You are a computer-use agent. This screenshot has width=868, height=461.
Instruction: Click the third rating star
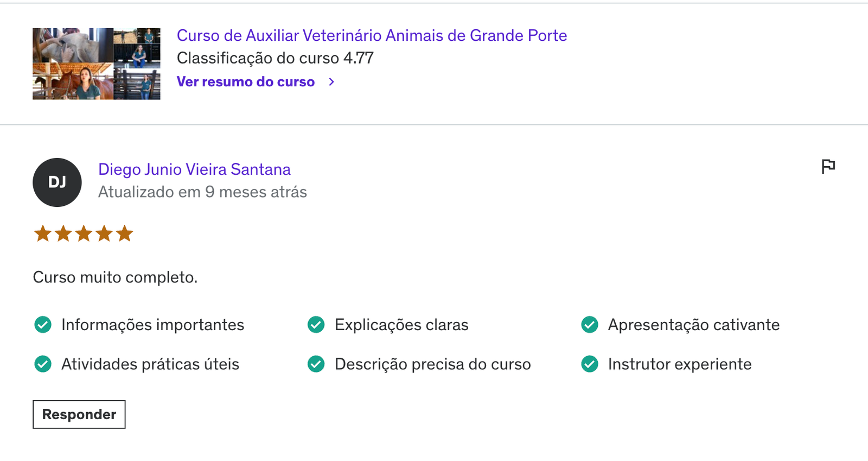coord(84,233)
